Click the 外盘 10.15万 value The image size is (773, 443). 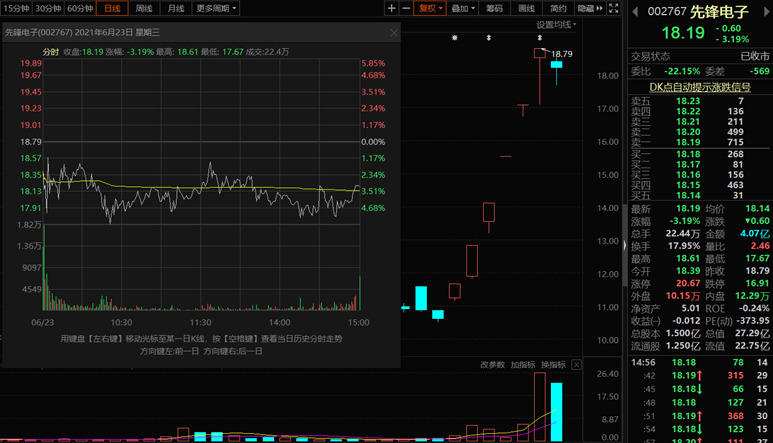(683, 296)
